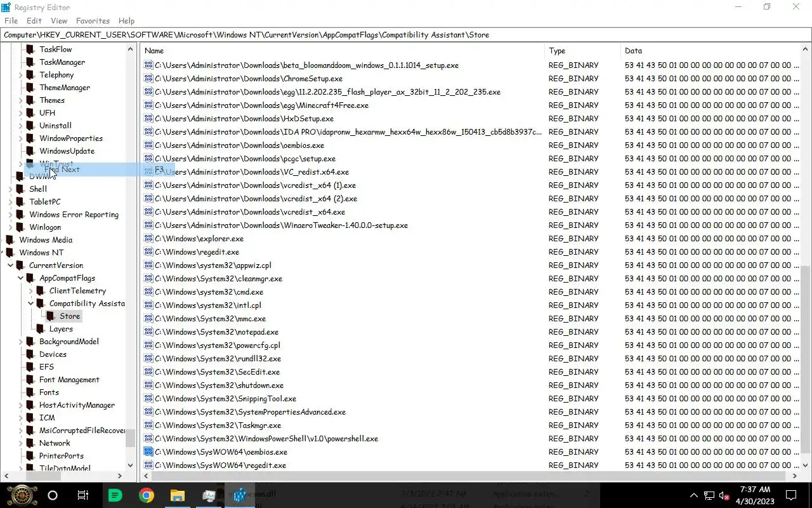
Task: Select the Minecraft4Free.exe value row
Action: click(x=471, y=105)
